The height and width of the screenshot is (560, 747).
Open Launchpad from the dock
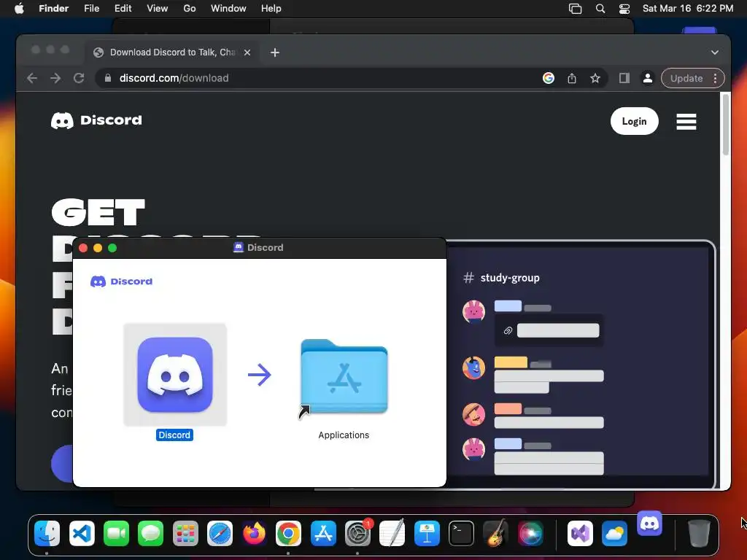[185, 533]
